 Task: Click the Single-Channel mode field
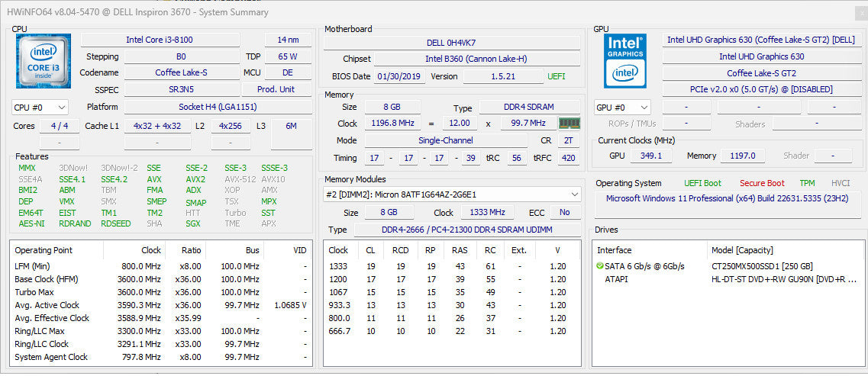point(445,140)
